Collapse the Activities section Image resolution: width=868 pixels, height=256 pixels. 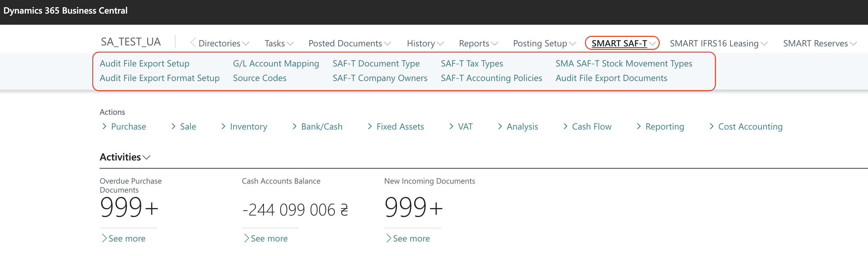click(125, 157)
